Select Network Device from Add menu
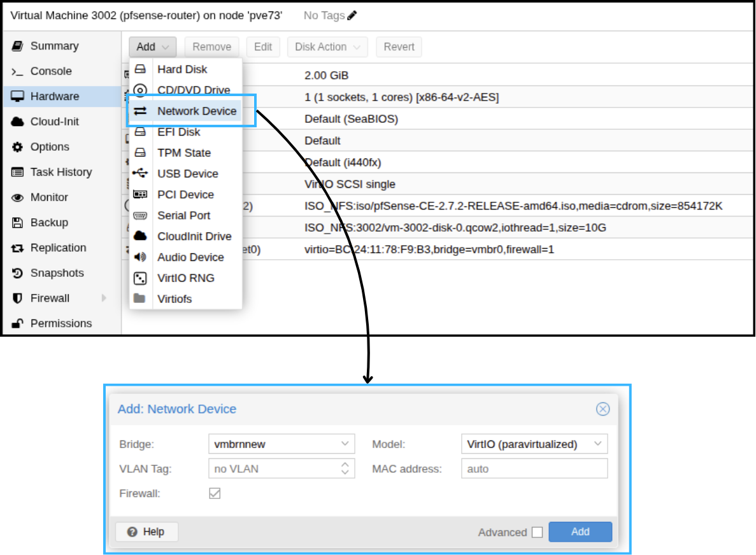 tap(196, 111)
